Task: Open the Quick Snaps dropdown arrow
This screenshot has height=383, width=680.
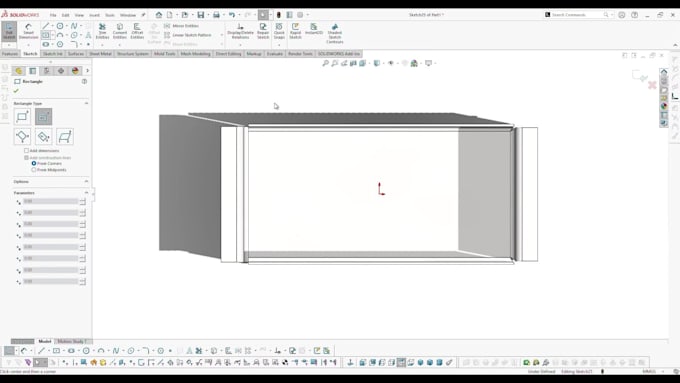Action: 279,45
